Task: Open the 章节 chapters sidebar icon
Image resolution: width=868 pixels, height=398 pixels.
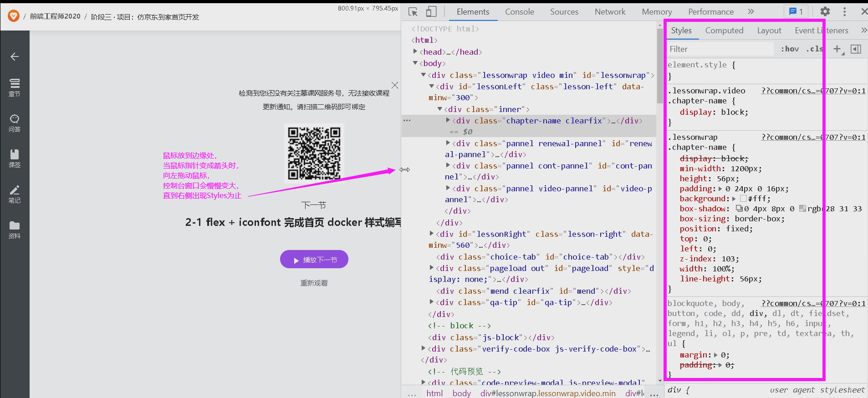Action: click(15, 87)
